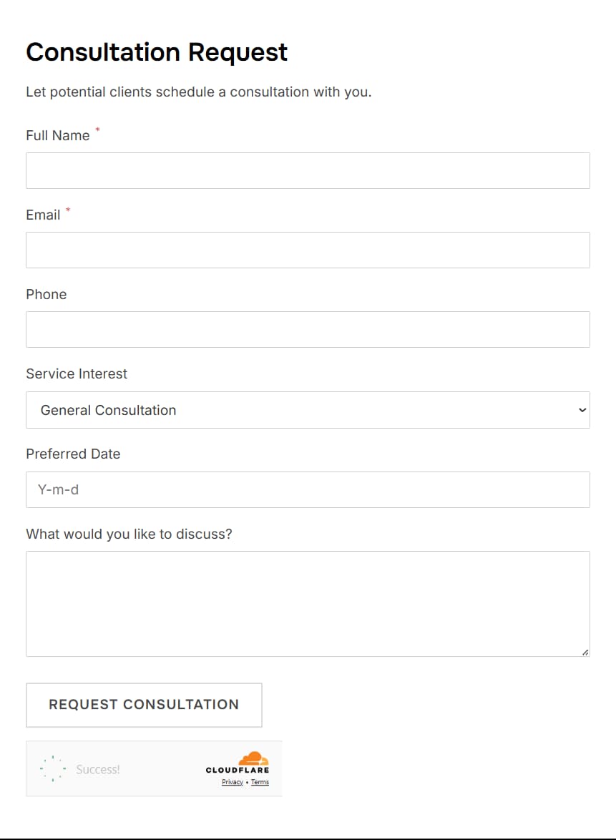Open the Cloudflare Privacy link
Screen dimensions: 616x840
click(232, 782)
